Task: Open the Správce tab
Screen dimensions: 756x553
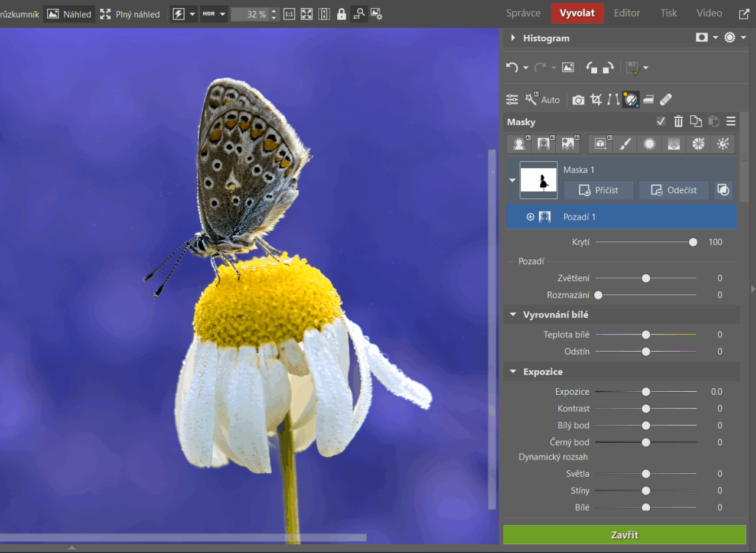Action: (x=523, y=13)
